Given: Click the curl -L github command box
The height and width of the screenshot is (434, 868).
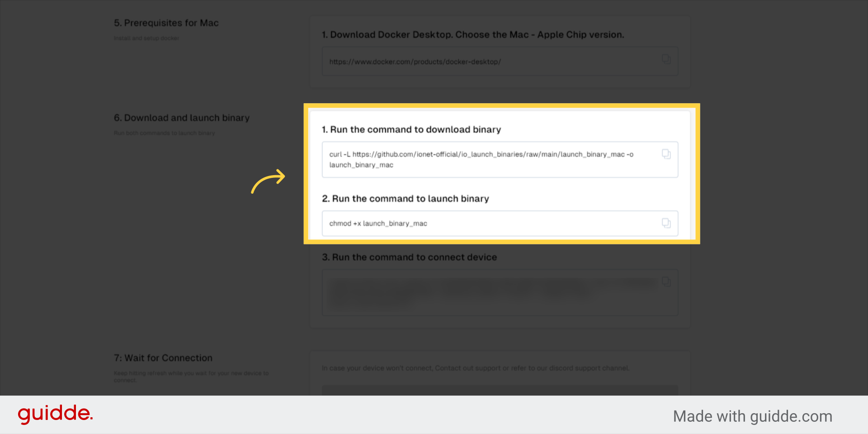Looking at the screenshot, I should click(500, 160).
